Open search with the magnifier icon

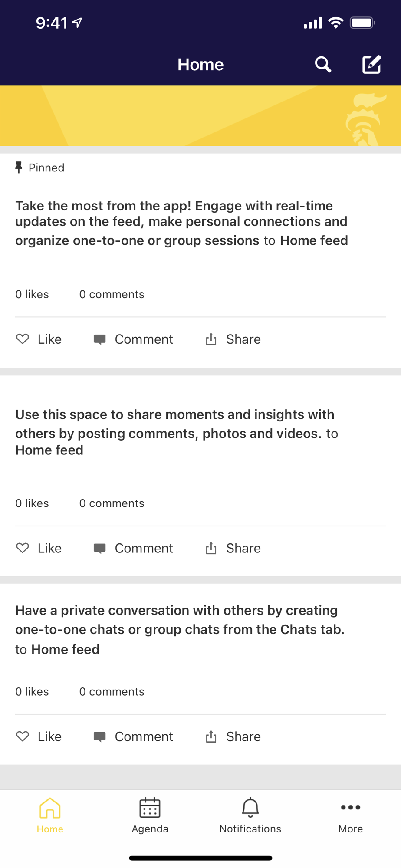[323, 65]
